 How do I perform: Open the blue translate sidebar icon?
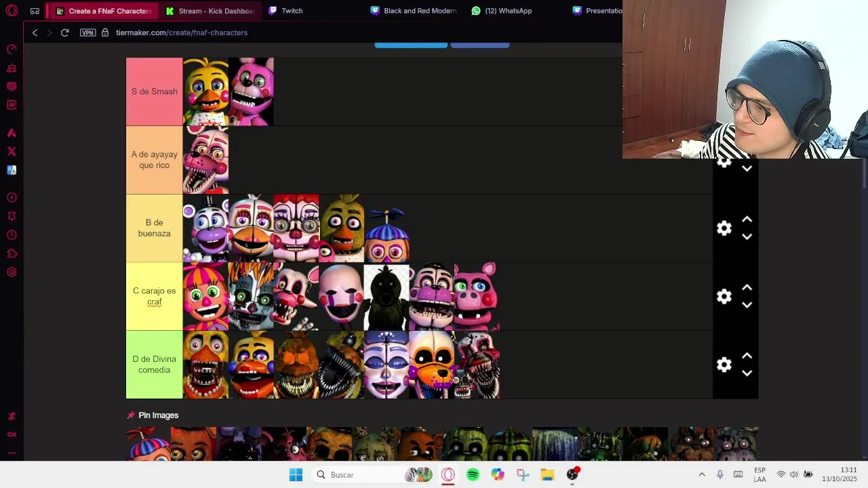pos(12,170)
